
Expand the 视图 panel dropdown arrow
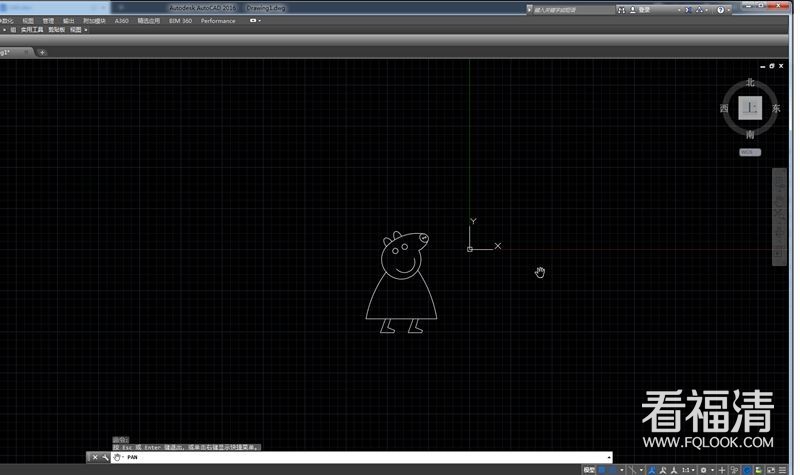pos(86,30)
